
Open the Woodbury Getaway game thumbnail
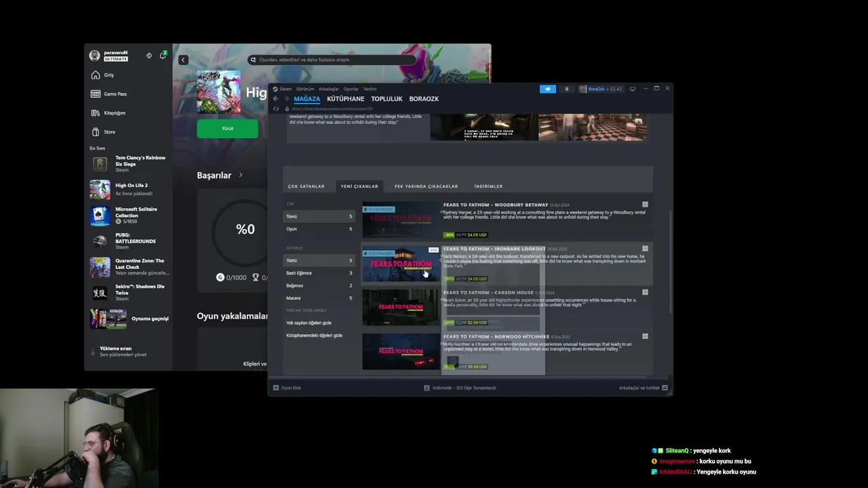pyautogui.click(x=401, y=220)
